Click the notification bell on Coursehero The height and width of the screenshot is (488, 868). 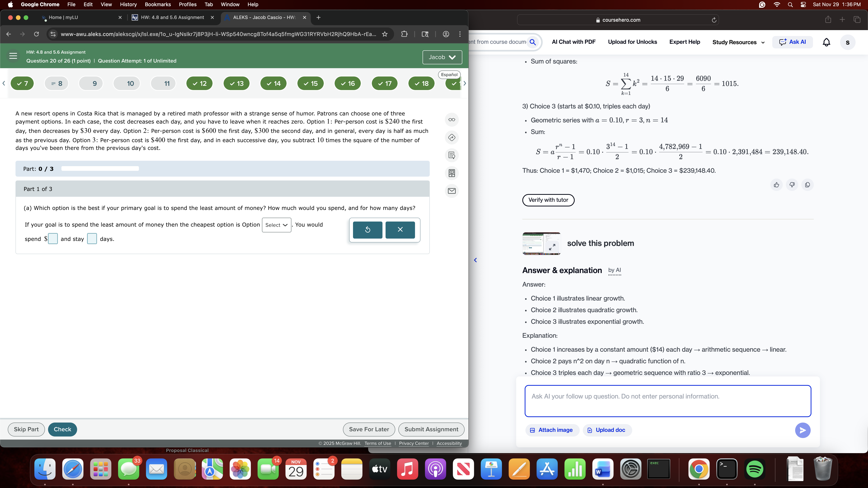827,42
